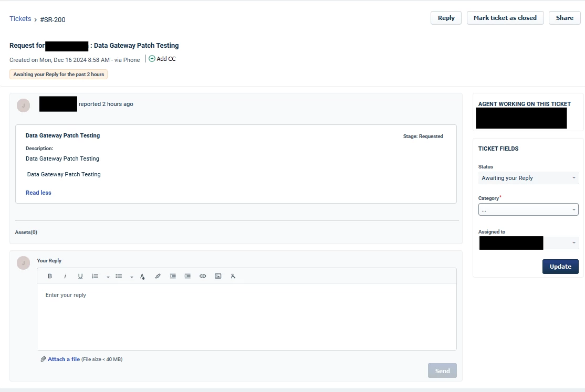The width and height of the screenshot is (585, 392).
Task: Open the Status dropdown
Action: 528,178
